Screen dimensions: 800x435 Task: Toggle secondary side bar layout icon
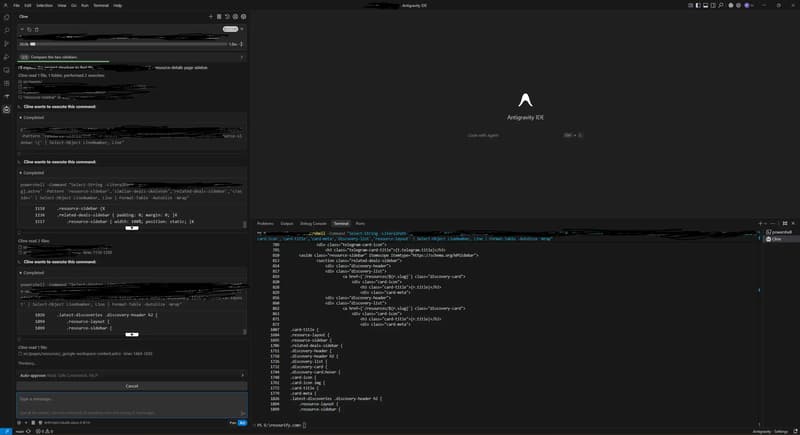pos(713,5)
